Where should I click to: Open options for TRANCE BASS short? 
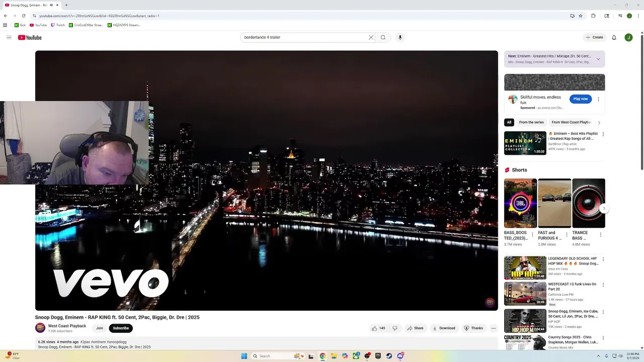pyautogui.click(x=601, y=234)
